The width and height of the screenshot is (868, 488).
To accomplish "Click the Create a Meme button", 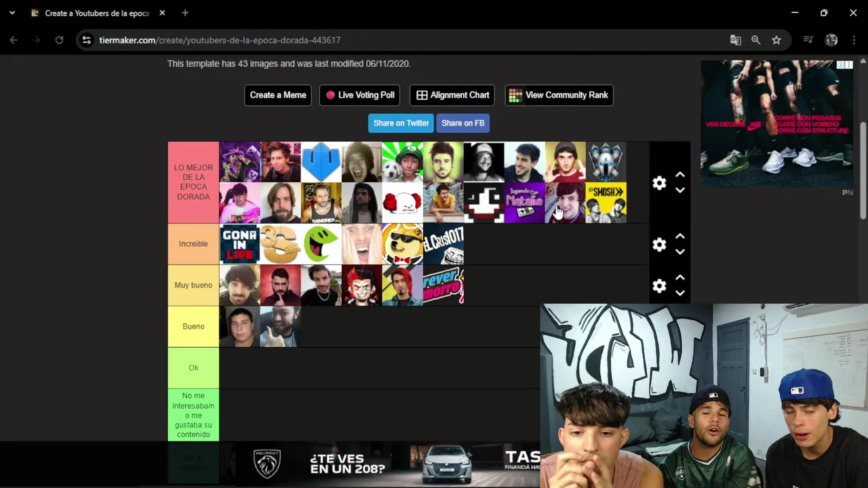I will 278,95.
